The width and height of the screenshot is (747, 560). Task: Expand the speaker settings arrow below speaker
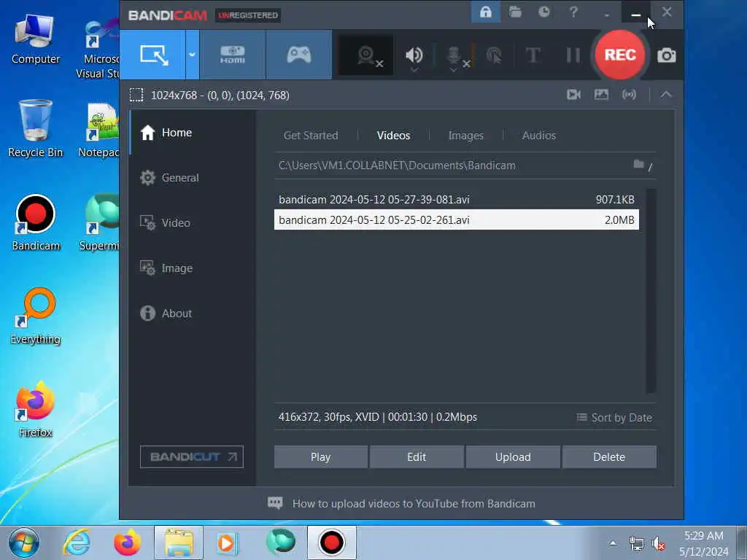pos(414,70)
